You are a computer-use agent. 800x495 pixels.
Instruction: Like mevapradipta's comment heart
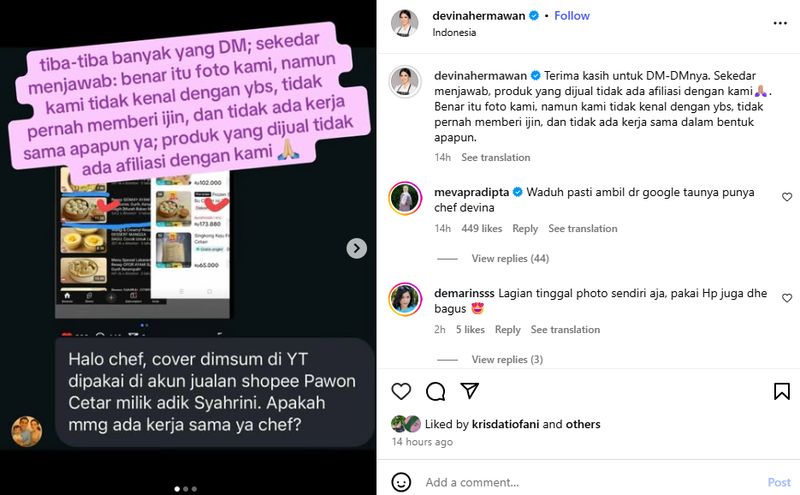click(787, 197)
